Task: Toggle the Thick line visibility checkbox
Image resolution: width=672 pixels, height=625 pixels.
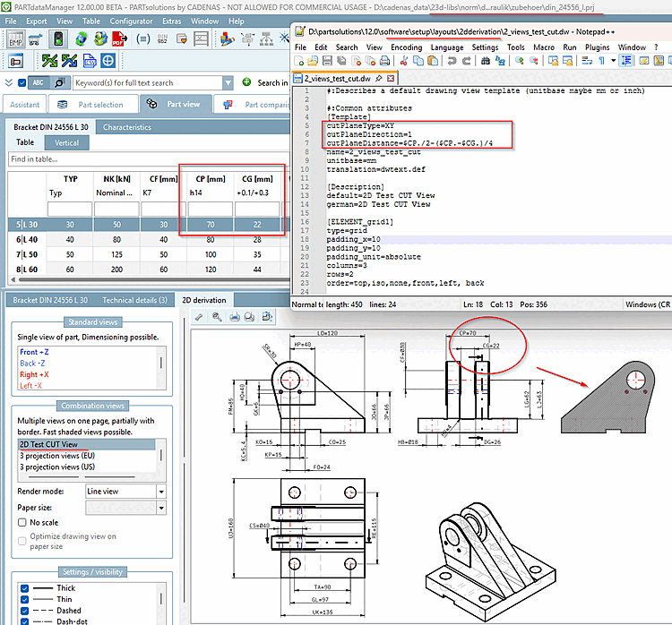Action: [24, 588]
